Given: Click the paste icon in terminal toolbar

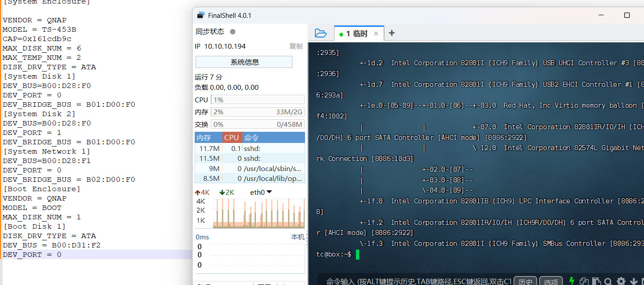Looking at the screenshot, I should [596, 281].
